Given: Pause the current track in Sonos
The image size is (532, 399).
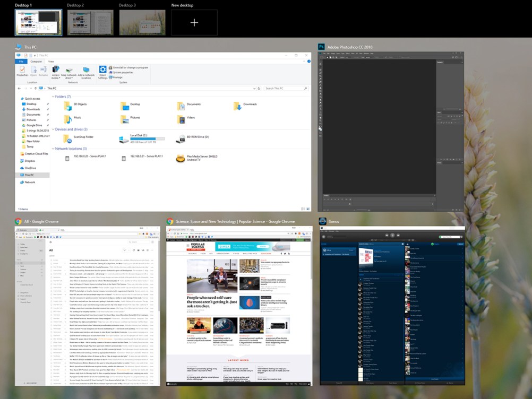Looking at the screenshot, I should 392,235.
